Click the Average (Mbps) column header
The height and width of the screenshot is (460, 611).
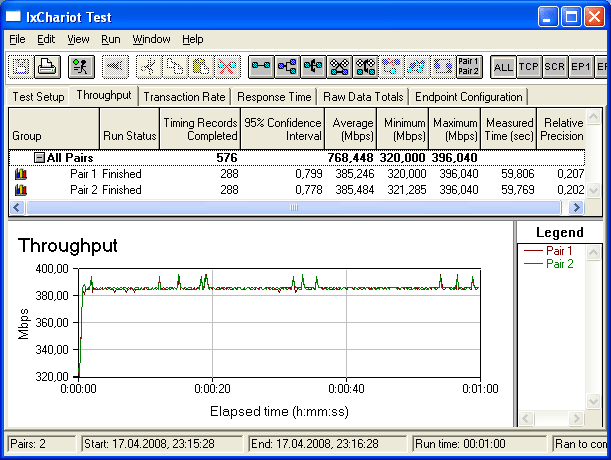[351, 129]
